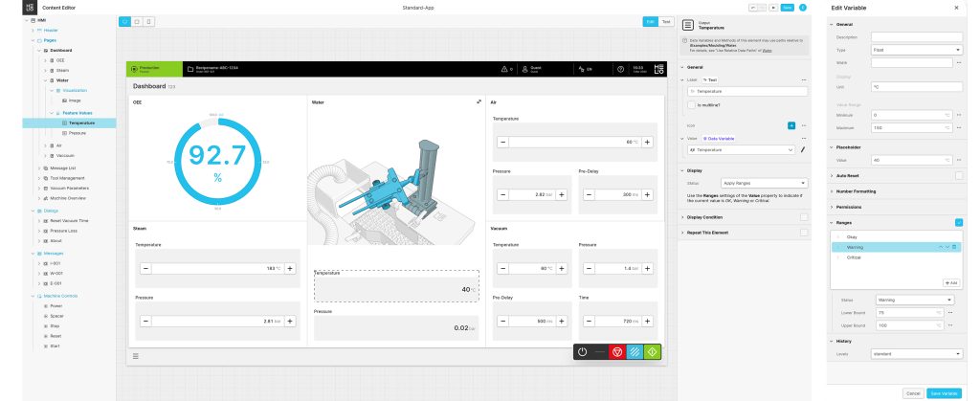Click the play preview icon in toolbar
980x401 pixels.
[x=772, y=8]
